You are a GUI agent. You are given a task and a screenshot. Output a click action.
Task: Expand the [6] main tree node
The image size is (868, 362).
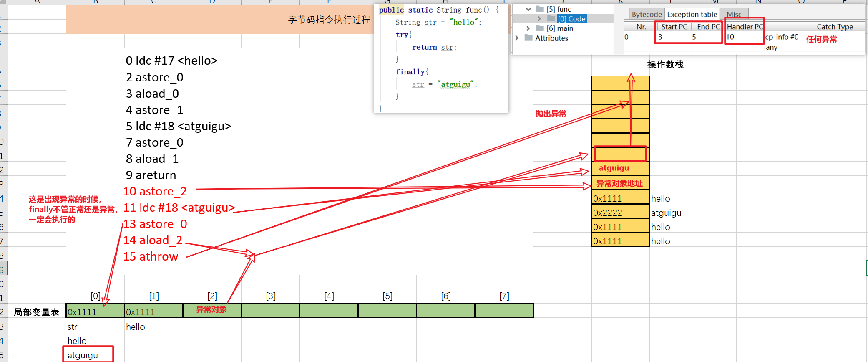(x=528, y=28)
